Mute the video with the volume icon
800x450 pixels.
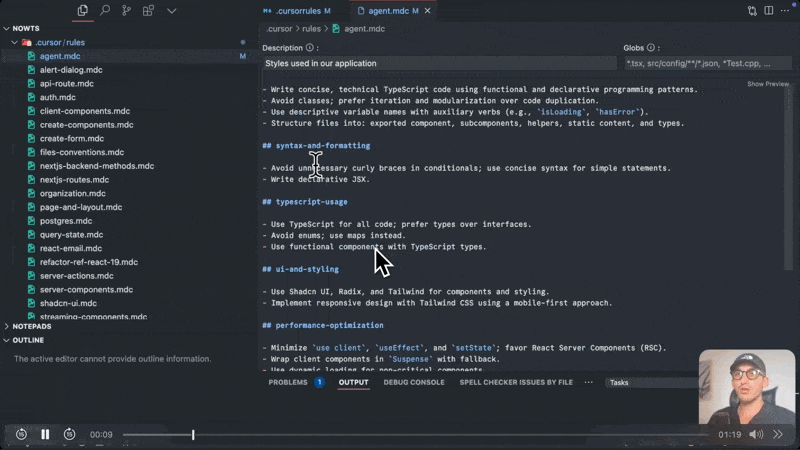pyautogui.click(x=756, y=434)
